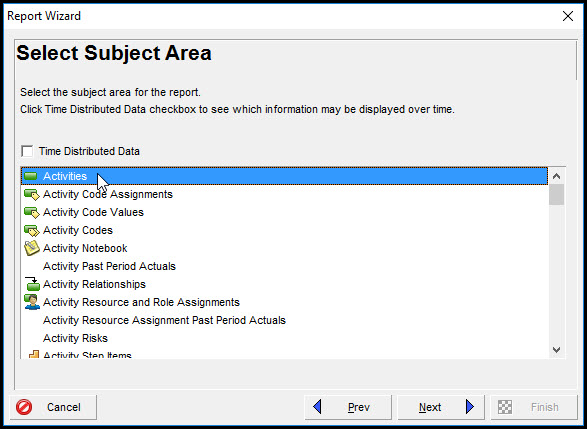This screenshot has width=587, height=429.
Task: Select the Activity Step Items row
Action: (284, 354)
